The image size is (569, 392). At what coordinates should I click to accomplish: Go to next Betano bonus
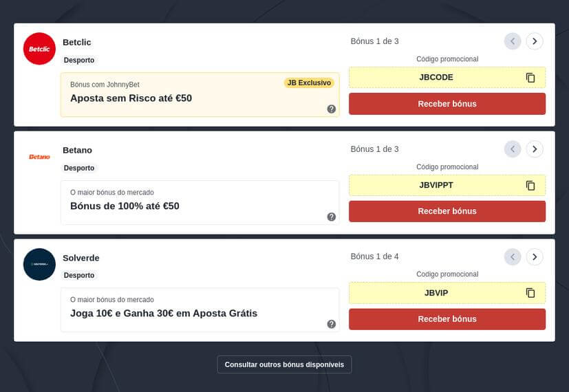(535, 149)
